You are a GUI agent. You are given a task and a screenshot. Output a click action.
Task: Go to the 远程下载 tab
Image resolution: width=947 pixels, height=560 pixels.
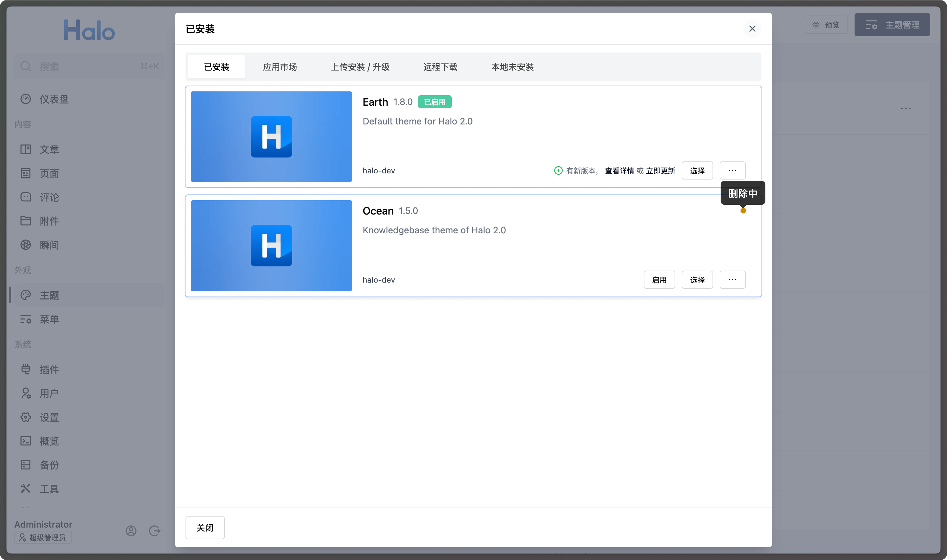pos(440,67)
